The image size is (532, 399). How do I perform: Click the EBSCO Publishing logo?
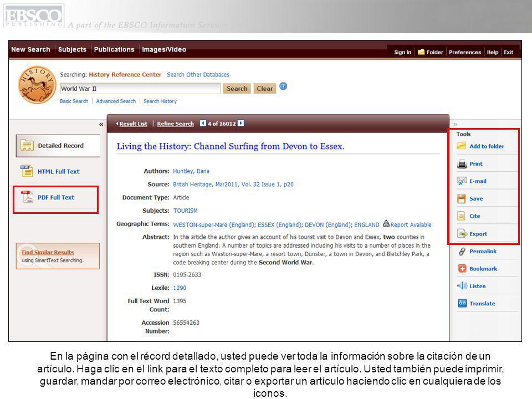click(34, 16)
